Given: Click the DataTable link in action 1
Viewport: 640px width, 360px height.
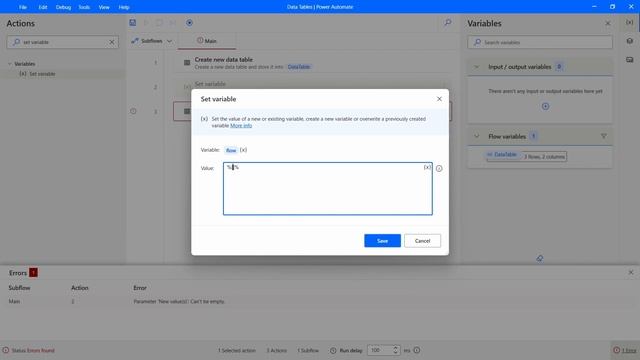Looking at the screenshot, I should pyautogui.click(x=299, y=67).
